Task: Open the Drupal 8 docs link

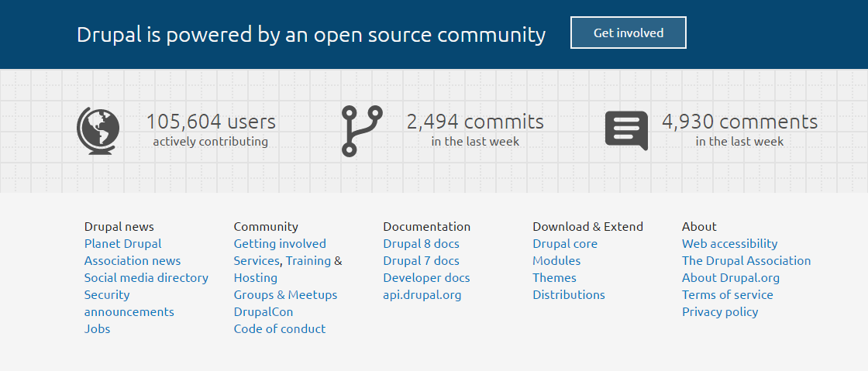Action: coord(422,244)
